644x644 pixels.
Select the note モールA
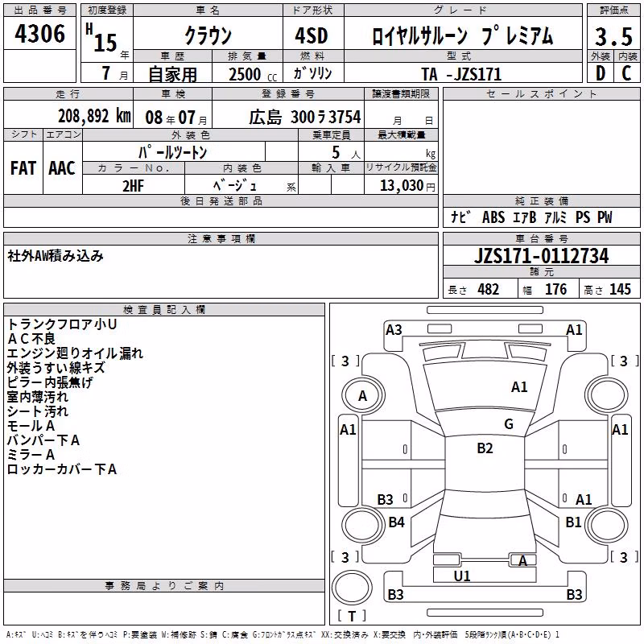pyautogui.click(x=31, y=426)
